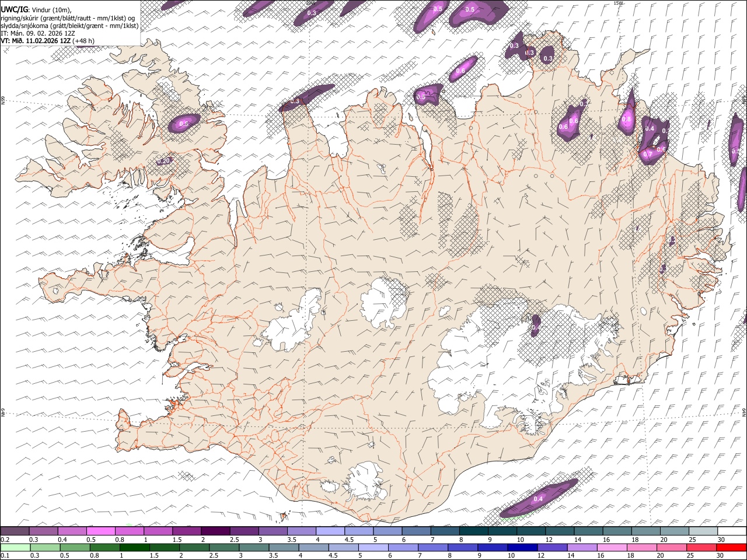Click the 'IT: Mán. 09. 02. 2026 12Z' line

tap(38, 33)
